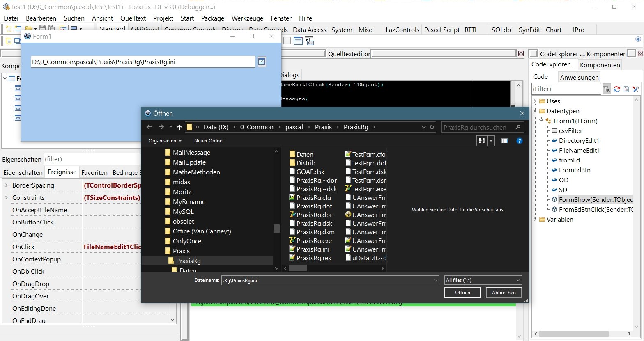Switch to the Anweisungen tab
Viewport: 644px width, 341px height.
coord(579,77)
